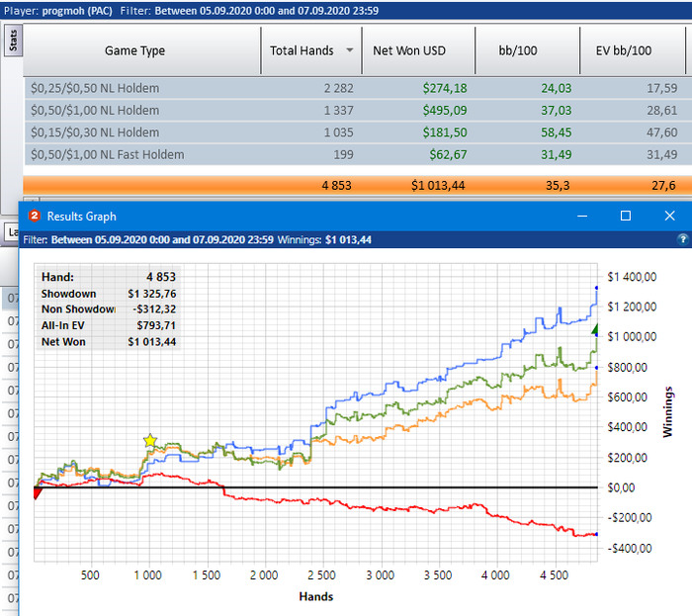The image size is (692, 616).
Task: Click the Hand count 4 853 in legend
Action: [x=161, y=277]
